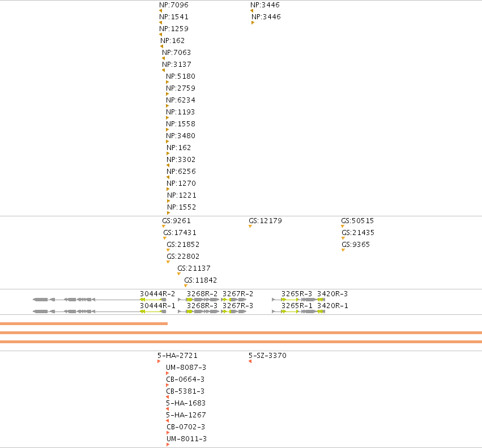Click the GS:11842 feature label
The image size is (482, 448).
pyautogui.click(x=201, y=280)
